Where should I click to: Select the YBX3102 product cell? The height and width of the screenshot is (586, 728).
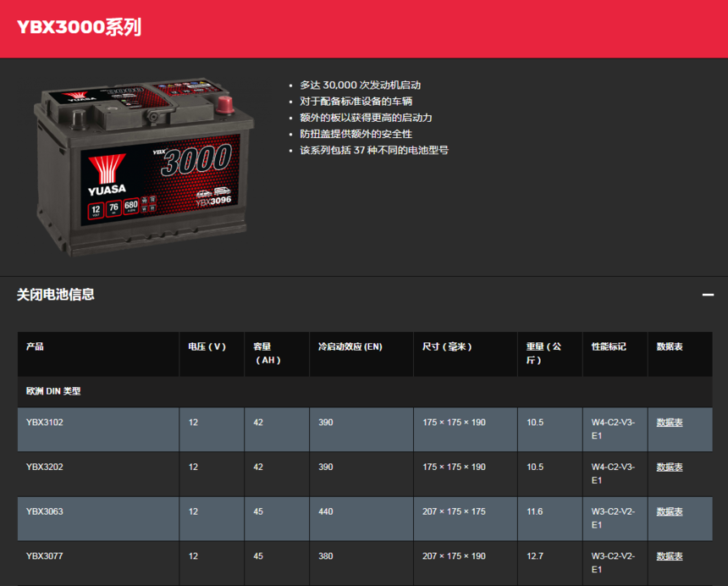pyautogui.click(x=98, y=429)
